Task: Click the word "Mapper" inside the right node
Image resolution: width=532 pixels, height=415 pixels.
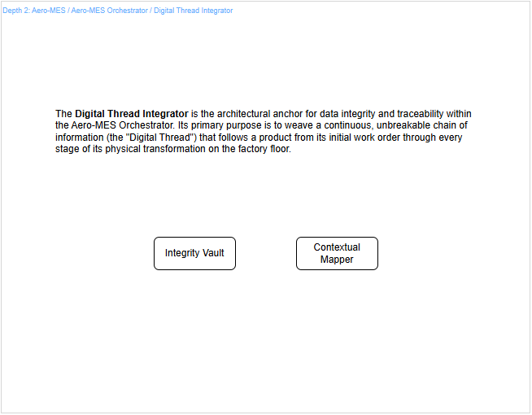Action: (337, 260)
